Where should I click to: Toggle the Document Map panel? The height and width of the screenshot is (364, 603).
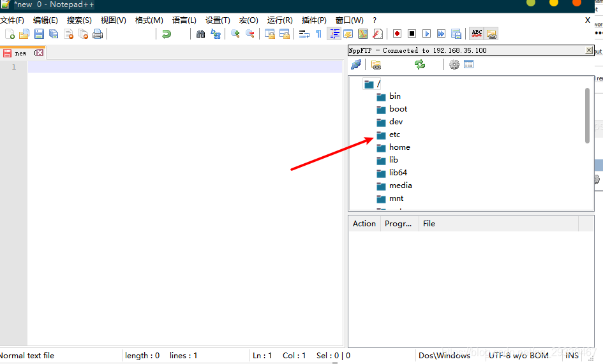pyautogui.click(x=363, y=34)
